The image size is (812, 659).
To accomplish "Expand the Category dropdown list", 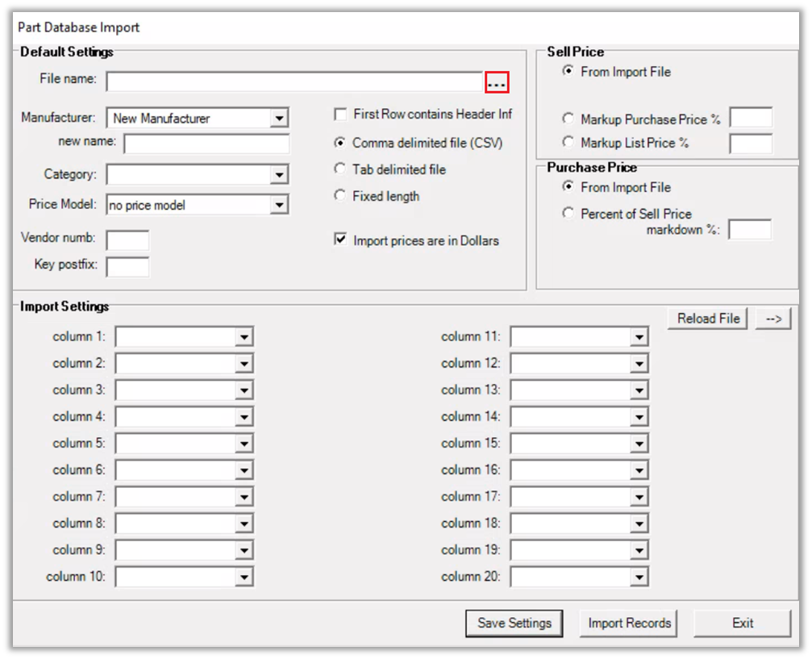I will point(279,174).
